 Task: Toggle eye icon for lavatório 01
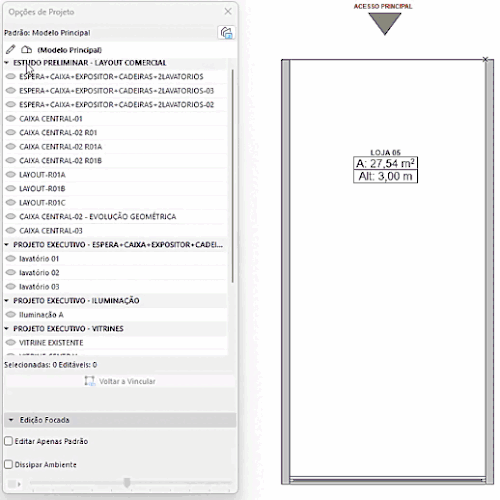pyautogui.click(x=11, y=258)
